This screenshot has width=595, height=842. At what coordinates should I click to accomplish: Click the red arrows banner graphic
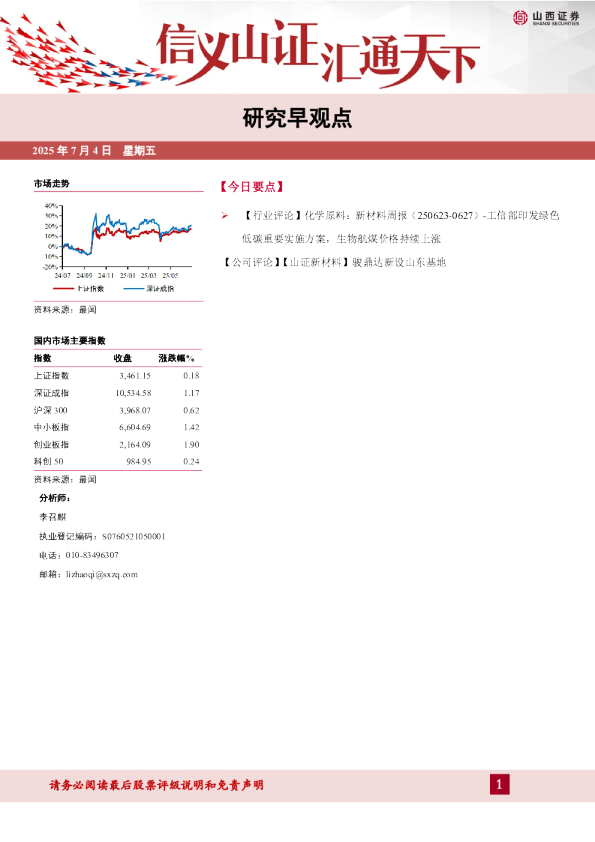pos(86,54)
